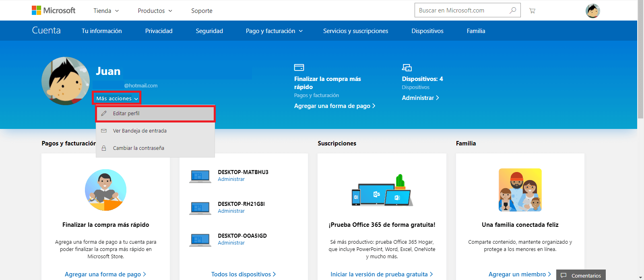Click the devices icon above Dispositivos: 4

(x=407, y=67)
